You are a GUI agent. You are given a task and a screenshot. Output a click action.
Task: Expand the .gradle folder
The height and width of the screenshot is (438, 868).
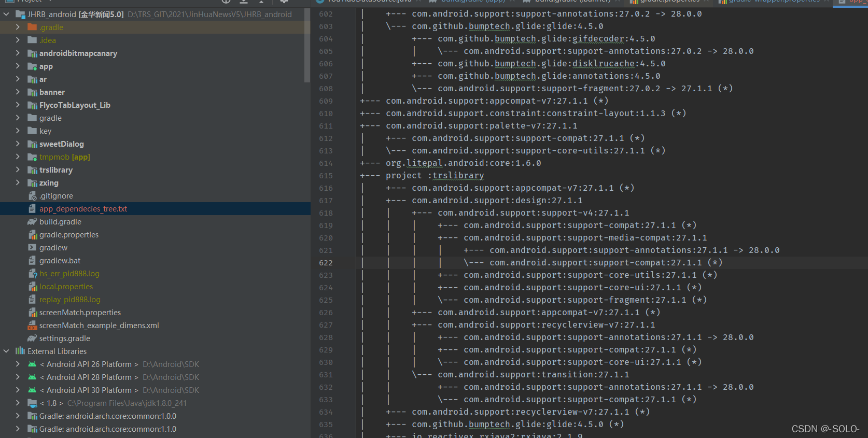(x=18, y=27)
